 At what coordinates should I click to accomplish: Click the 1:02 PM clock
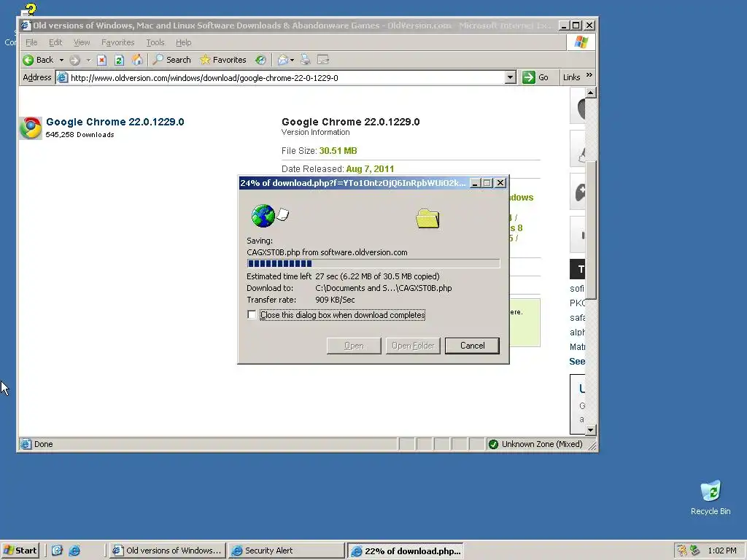pyautogui.click(x=721, y=551)
